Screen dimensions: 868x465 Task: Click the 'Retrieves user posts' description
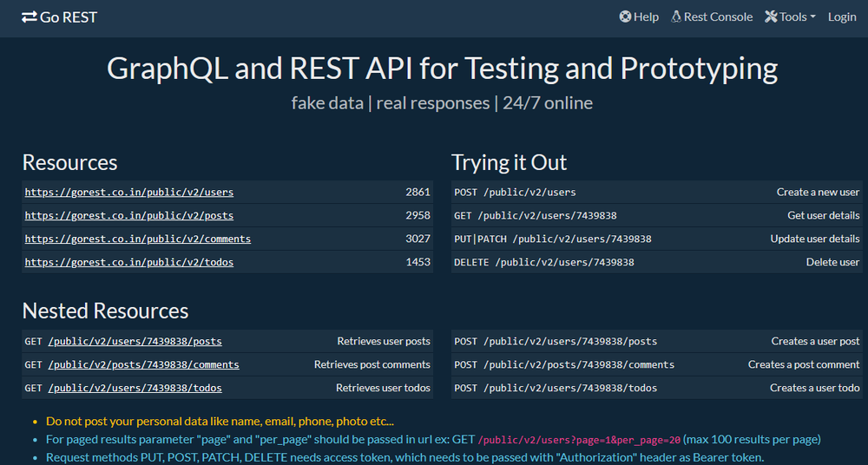click(x=384, y=341)
